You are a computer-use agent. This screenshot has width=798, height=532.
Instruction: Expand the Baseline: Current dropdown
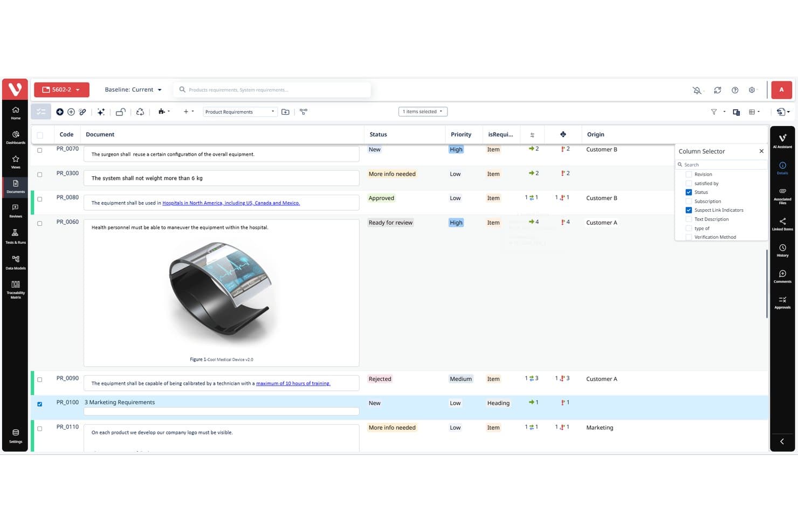coord(133,89)
